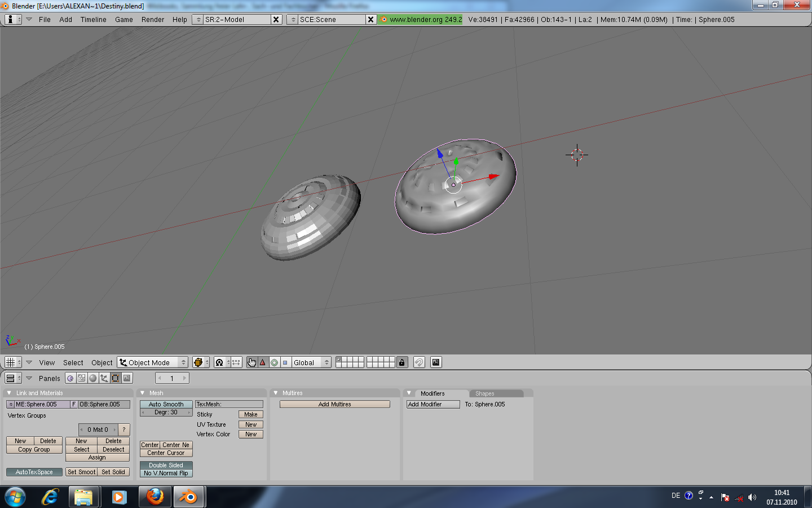Screen dimensions: 812x508
Task: Click the render this window image icon
Action: pos(436,362)
